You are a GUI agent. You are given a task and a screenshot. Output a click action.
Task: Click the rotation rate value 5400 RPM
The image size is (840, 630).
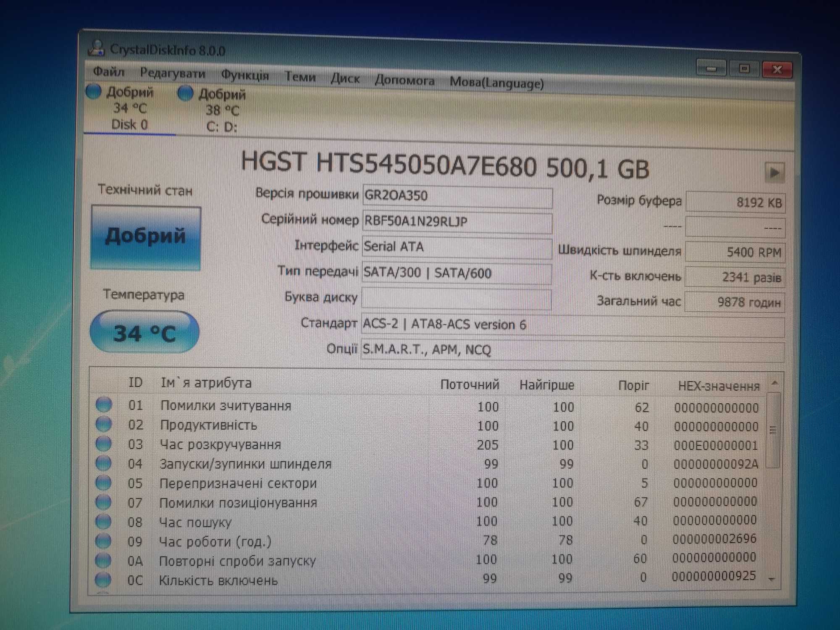click(x=735, y=252)
